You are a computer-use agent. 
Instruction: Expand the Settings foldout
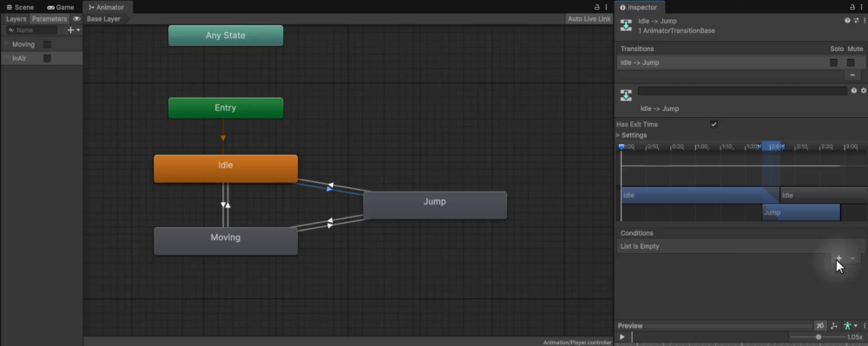coord(618,135)
